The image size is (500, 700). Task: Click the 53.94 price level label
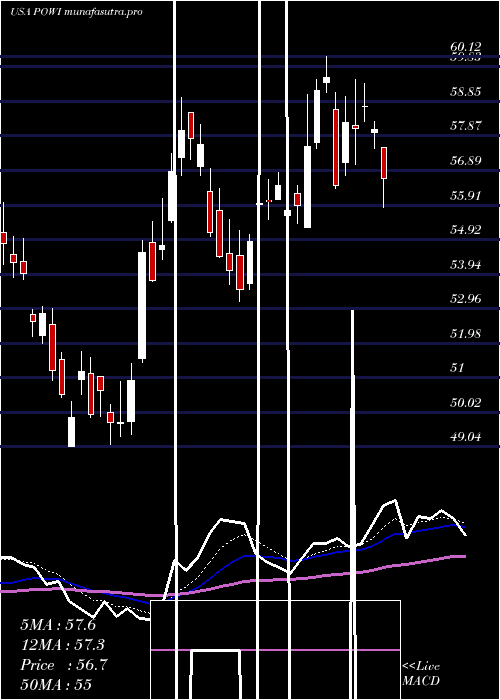[466, 265]
